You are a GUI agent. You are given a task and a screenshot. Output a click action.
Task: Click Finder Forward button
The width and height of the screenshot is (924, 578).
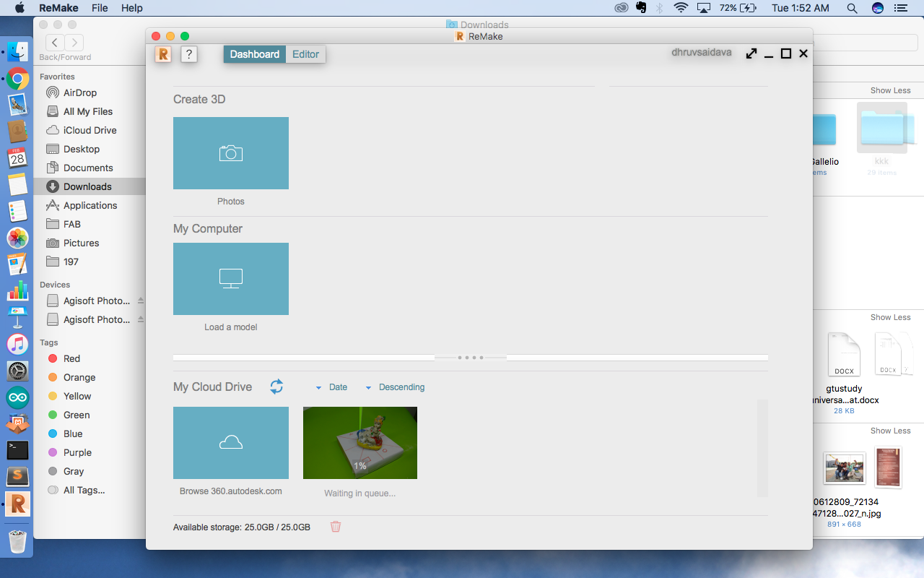click(x=74, y=43)
